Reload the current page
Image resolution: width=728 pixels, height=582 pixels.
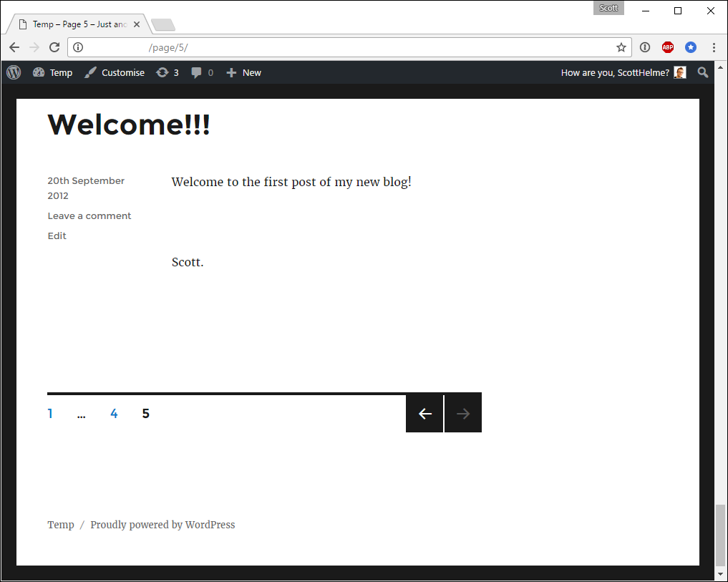tap(54, 47)
